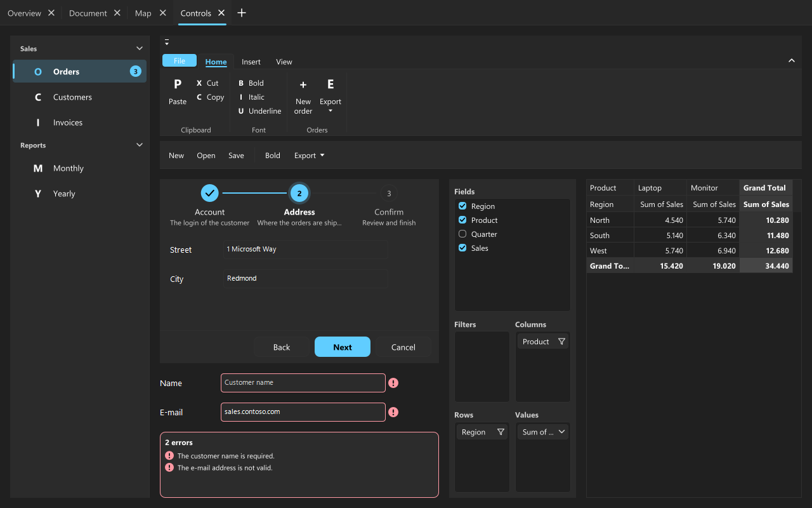Click the Copy command in the ribbon
Image resolution: width=812 pixels, height=508 pixels.
210,97
